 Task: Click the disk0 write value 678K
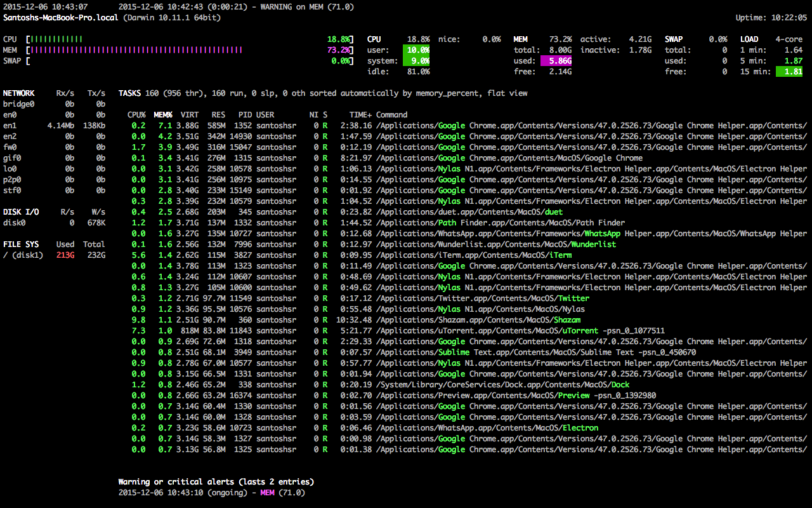96,223
